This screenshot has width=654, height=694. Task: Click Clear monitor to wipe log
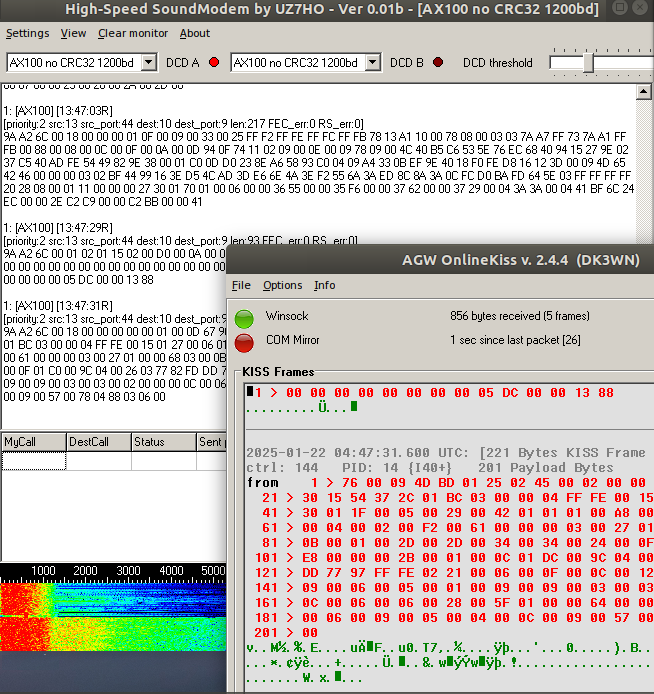133,33
